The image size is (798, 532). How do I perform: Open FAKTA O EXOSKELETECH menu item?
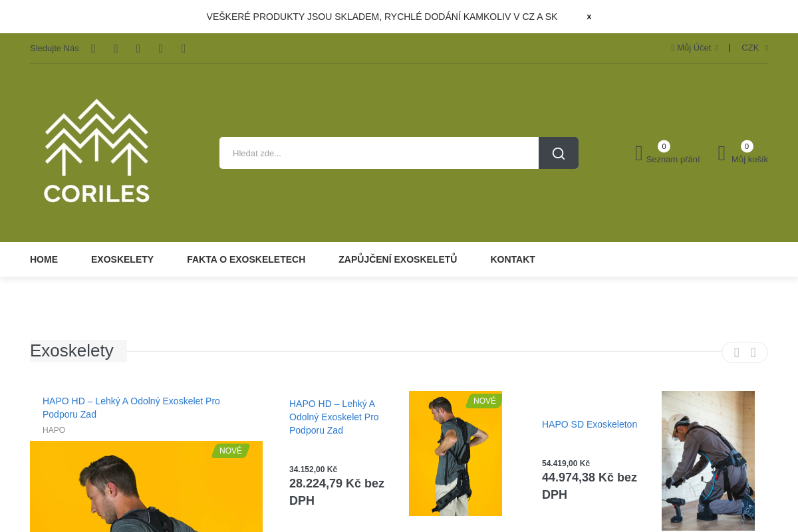246,259
